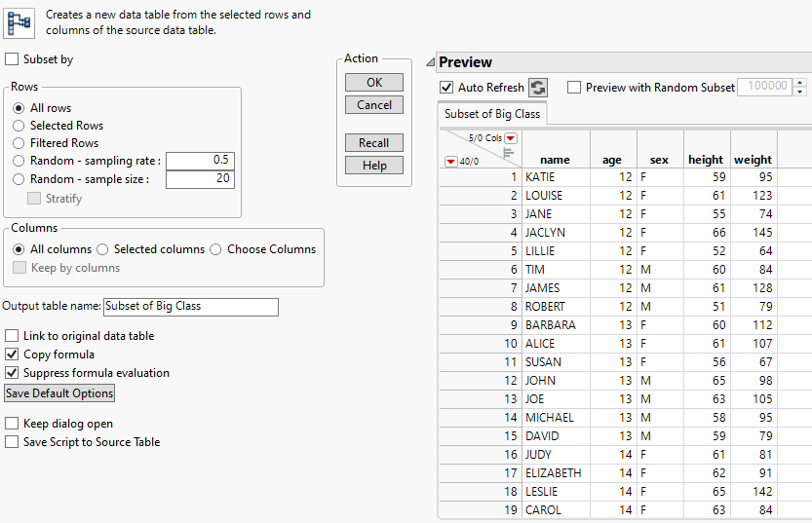Select the Filtered Rows radio button
The width and height of the screenshot is (812, 523).
pos(19,143)
